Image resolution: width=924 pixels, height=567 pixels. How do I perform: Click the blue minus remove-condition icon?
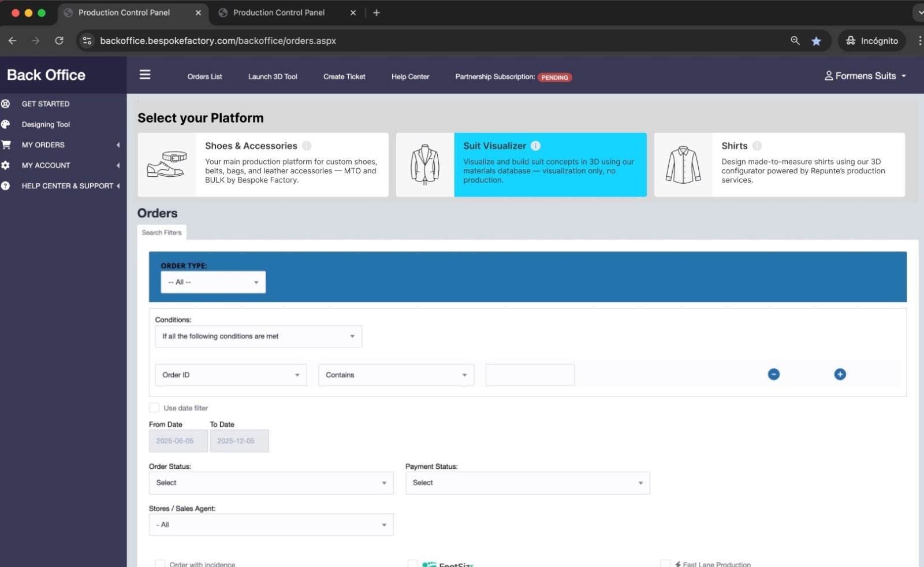(x=773, y=375)
